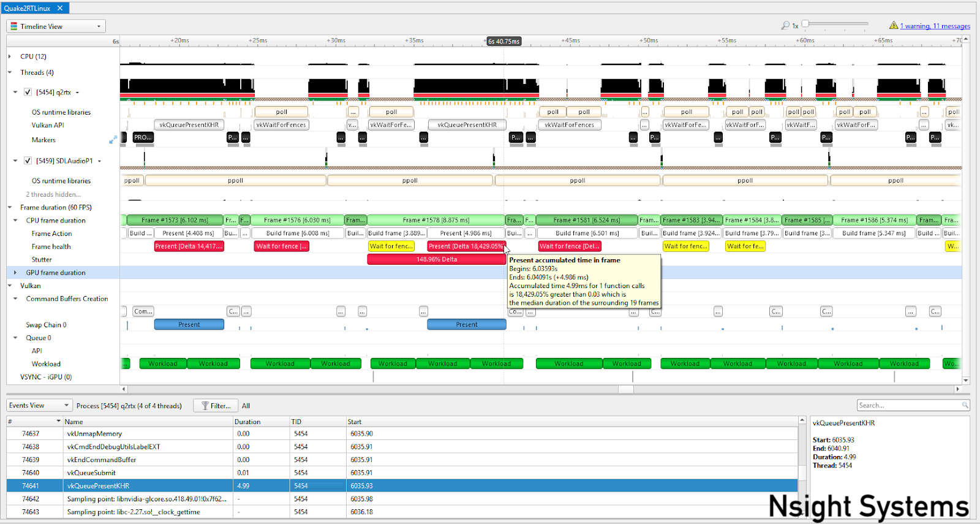980x524 pixels.
Task: Click the first vkWaitForFences range
Action: pos(281,125)
